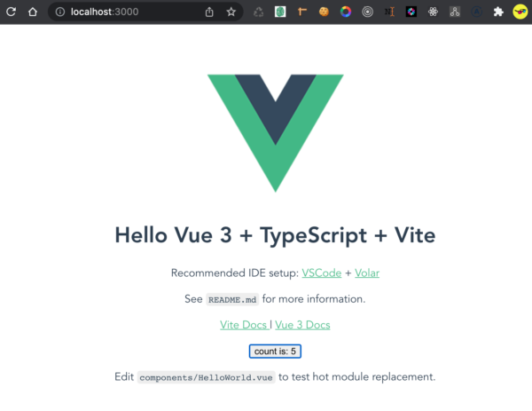Open the Volar link

coord(367,273)
